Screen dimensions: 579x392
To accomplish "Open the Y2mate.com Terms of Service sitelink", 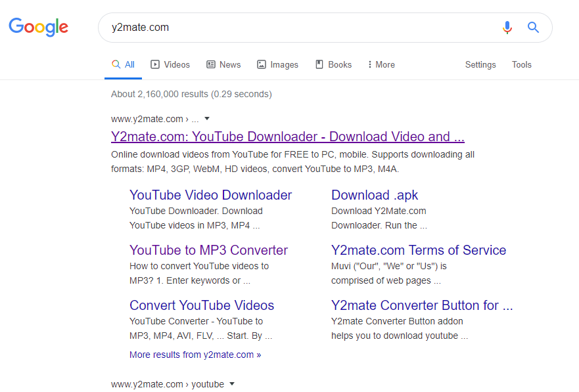I will pyautogui.click(x=419, y=250).
